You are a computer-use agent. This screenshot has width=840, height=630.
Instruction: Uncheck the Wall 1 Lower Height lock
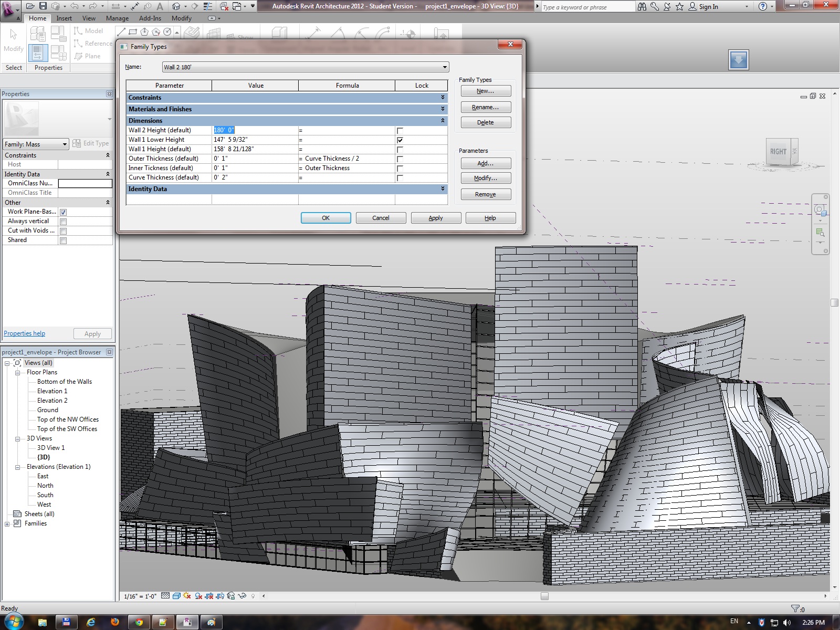400,140
